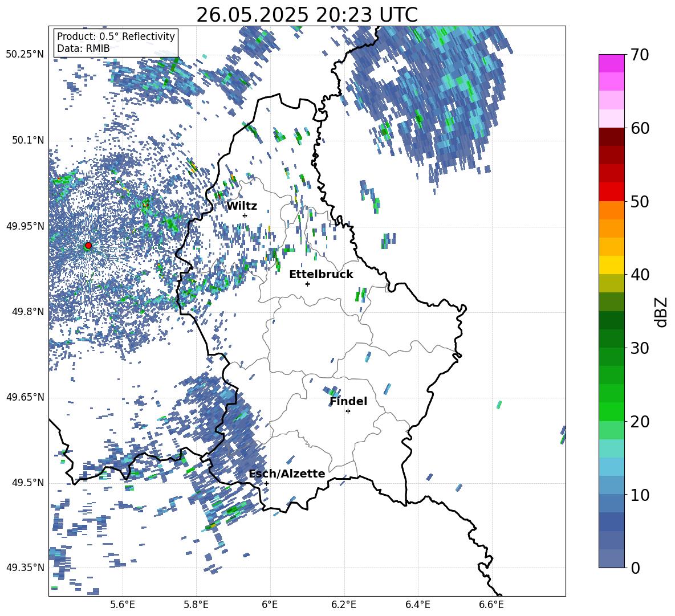This screenshot has width=675, height=616.
Task: Click the 49.95°N latitude label
Action: (25, 226)
